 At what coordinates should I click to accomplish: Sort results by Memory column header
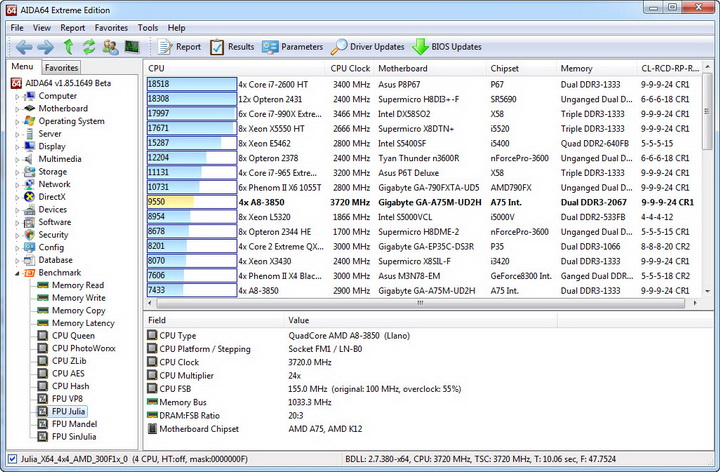596,68
